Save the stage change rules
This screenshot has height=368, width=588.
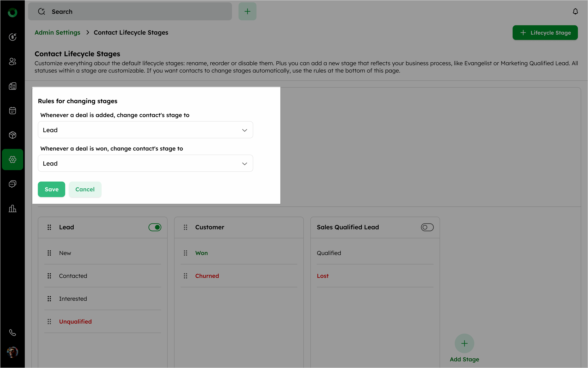tap(52, 189)
